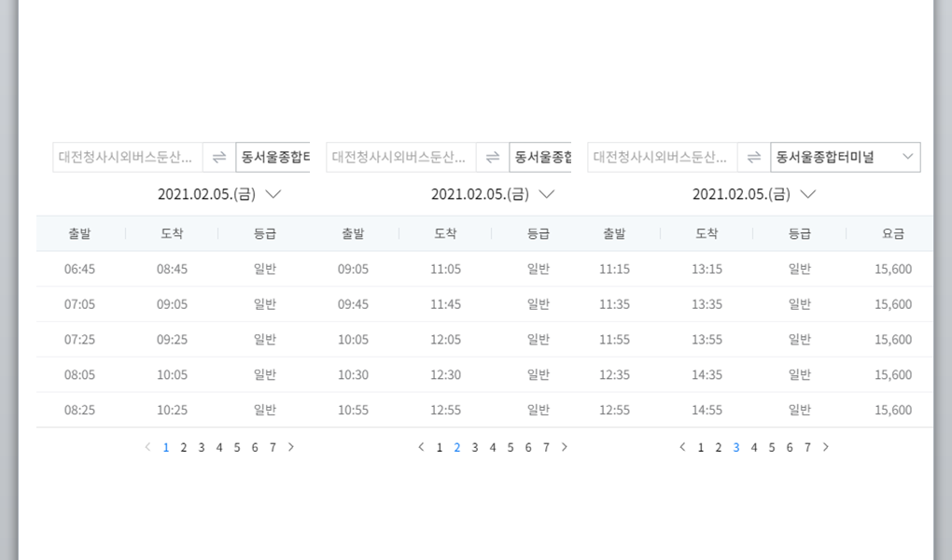952x560 pixels.
Task: Click the 출발 header in left timetable
Action: (79, 233)
